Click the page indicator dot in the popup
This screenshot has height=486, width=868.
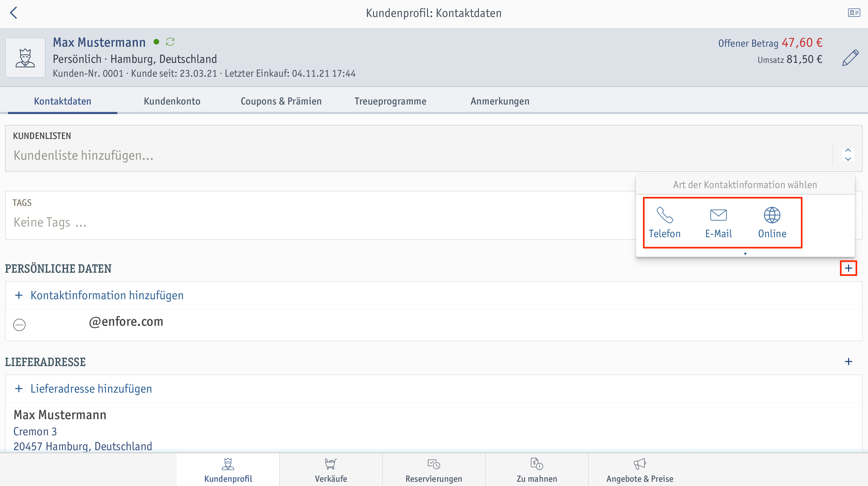(x=745, y=253)
